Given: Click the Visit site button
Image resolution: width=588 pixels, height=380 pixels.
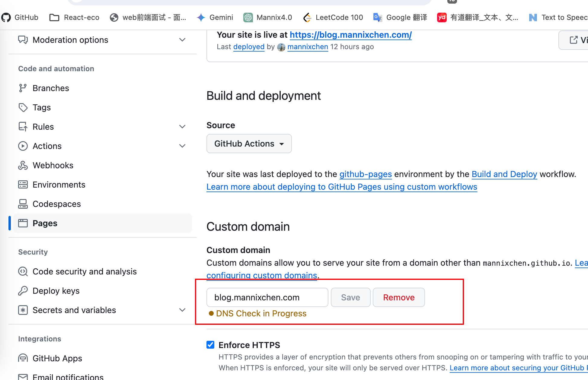Looking at the screenshot, I should tap(574, 40).
